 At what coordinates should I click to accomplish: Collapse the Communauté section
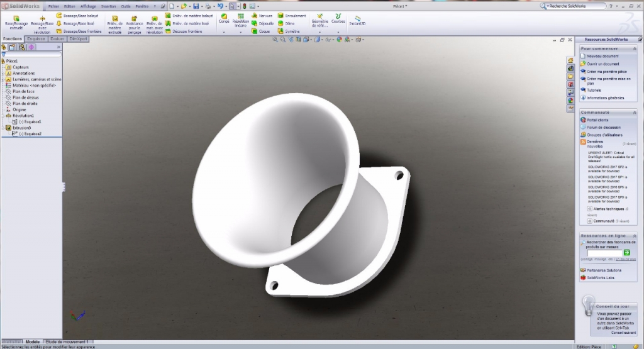[x=634, y=113]
